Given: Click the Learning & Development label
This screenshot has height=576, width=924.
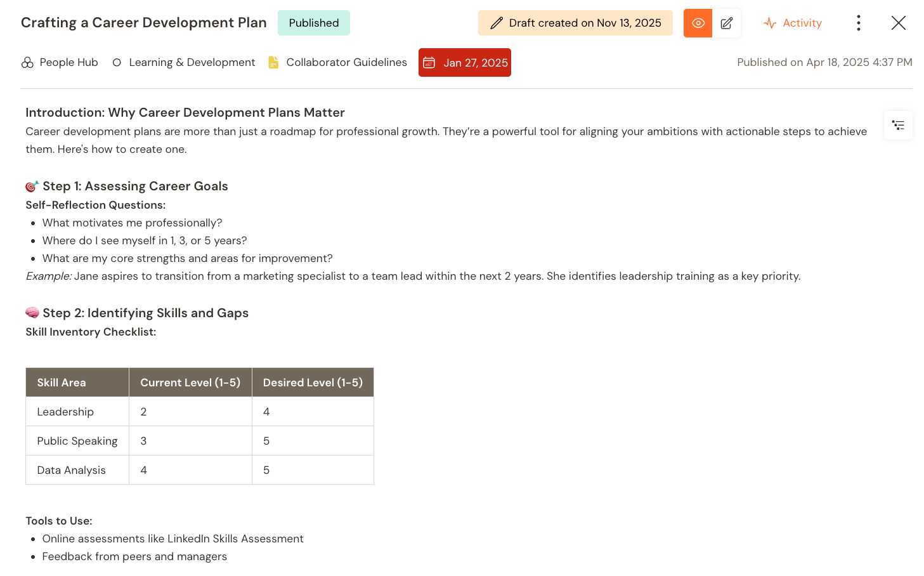Looking at the screenshot, I should click(x=192, y=62).
